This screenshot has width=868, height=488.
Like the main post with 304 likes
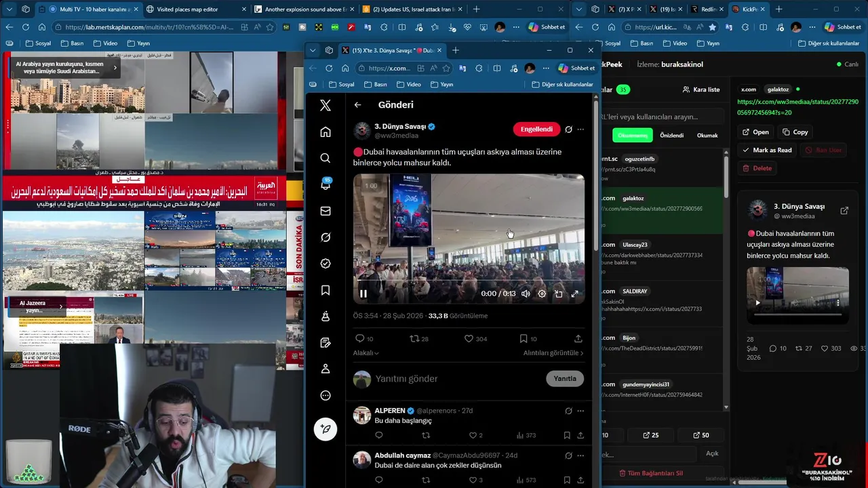[469, 338]
